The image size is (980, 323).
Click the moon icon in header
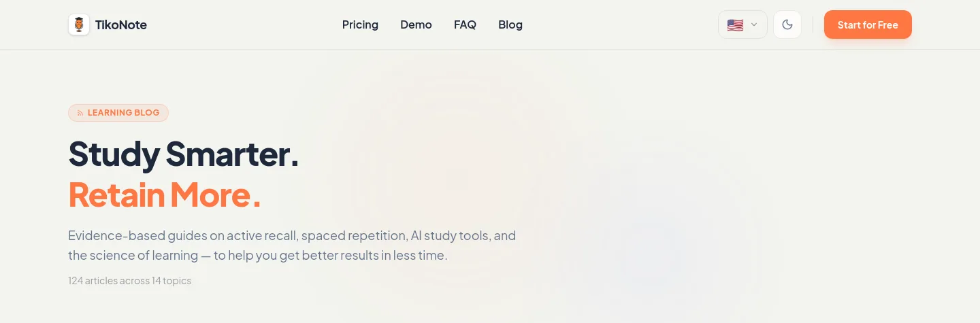coord(787,25)
